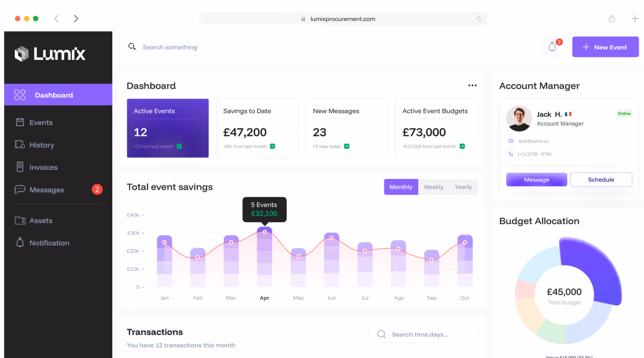Viewport: 644px width, 358px height.
Task: Click green trend icon in Active Event Budgets card
Action: pos(462,146)
